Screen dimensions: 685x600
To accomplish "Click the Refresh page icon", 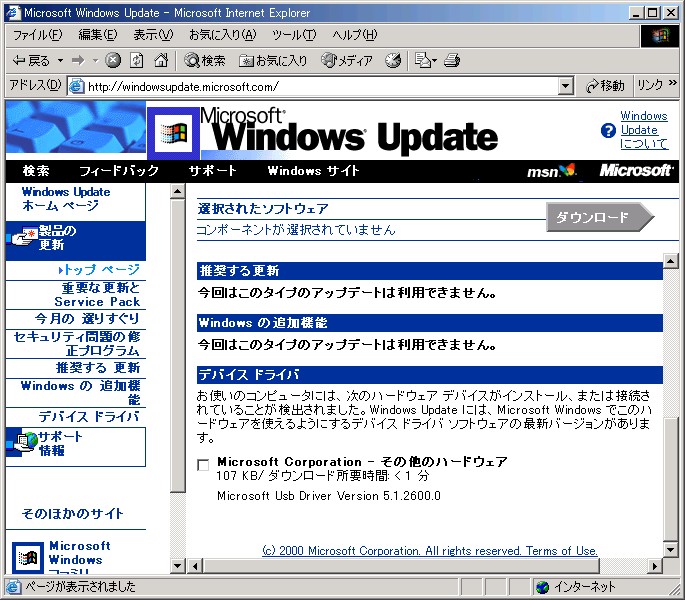I will coord(137,60).
